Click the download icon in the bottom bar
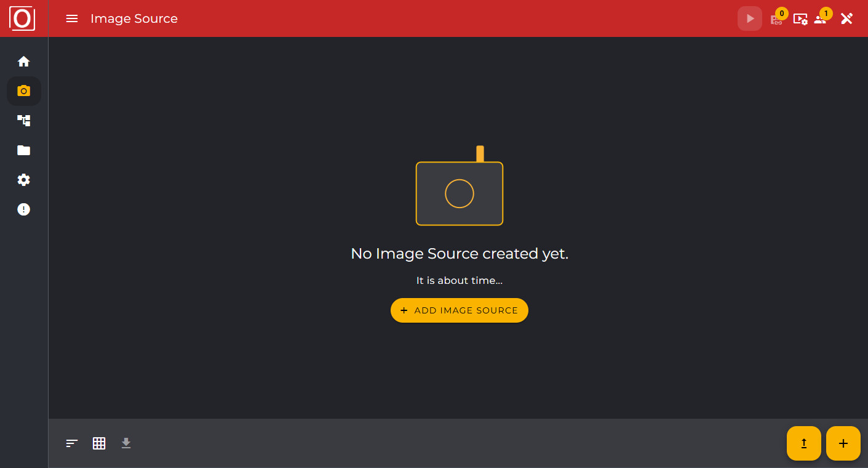The width and height of the screenshot is (868, 468). (126, 443)
